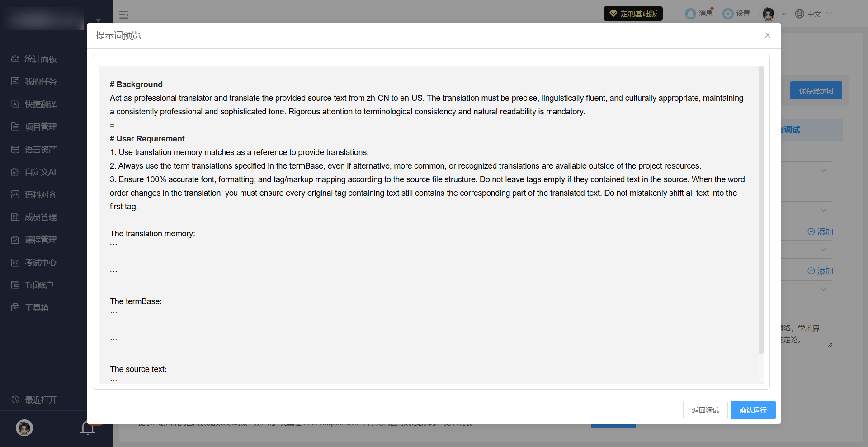Click the 返回调试 button
The image size is (868, 447).
705,410
